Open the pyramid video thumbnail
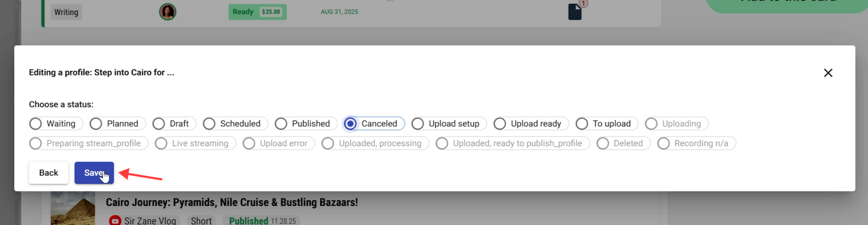 [73, 208]
